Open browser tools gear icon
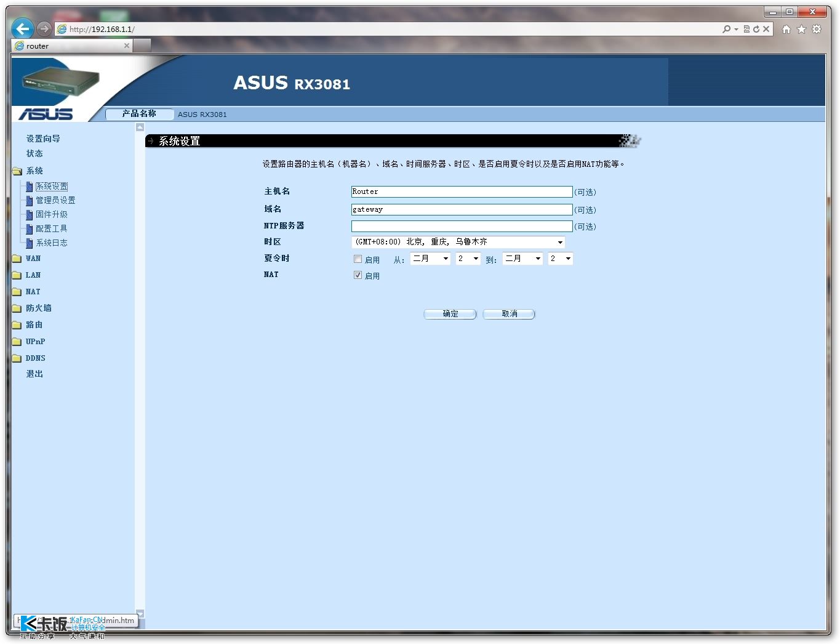This screenshot has width=840, height=644. coord(817,29)
